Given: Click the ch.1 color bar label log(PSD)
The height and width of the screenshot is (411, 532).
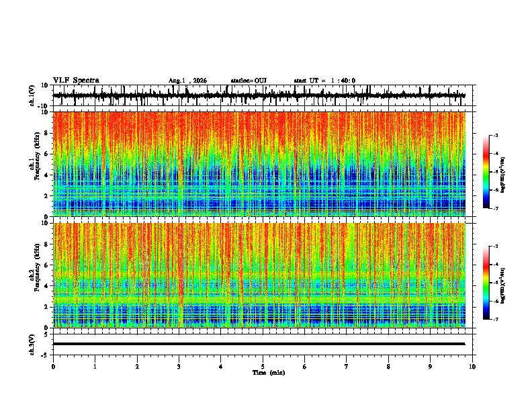Looking at the screenshot, I should click(503, 175).
